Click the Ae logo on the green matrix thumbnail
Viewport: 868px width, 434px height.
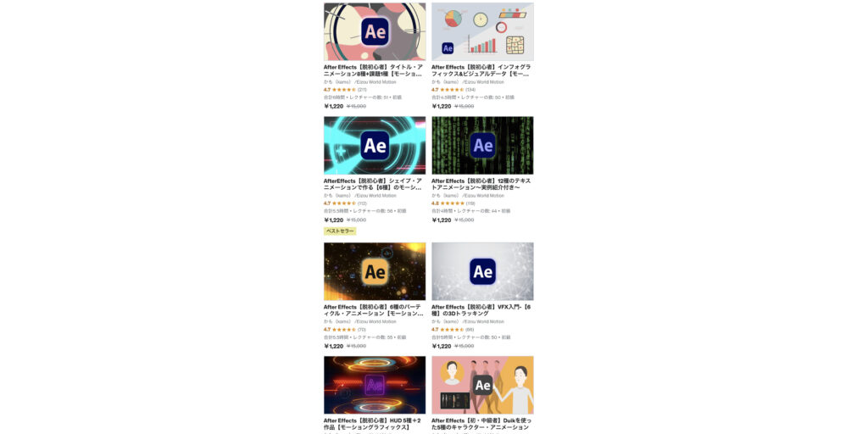pos(482,146)
